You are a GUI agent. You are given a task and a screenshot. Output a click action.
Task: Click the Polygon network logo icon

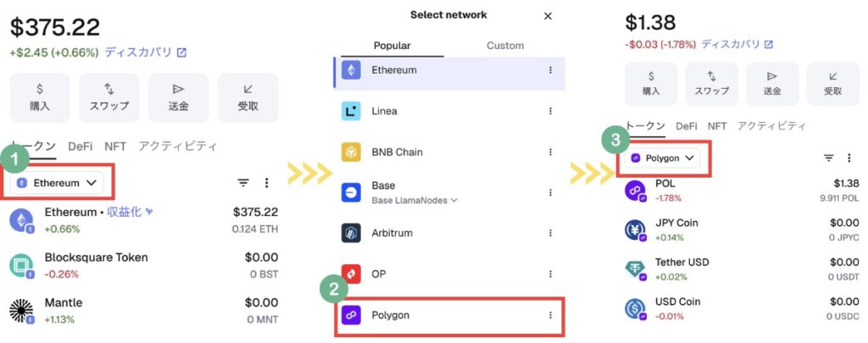pos(352,315)
